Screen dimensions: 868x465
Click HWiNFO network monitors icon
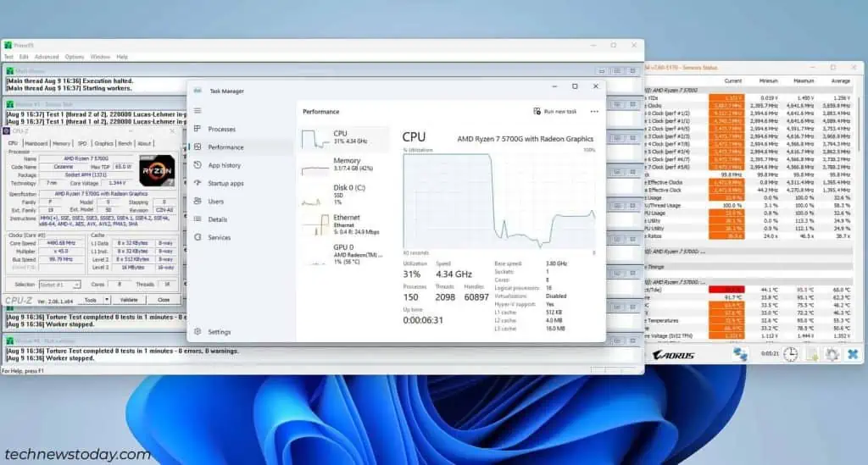(x=740, y=355)
